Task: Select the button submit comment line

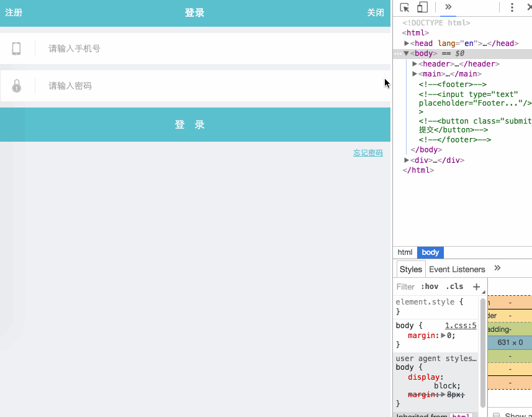Action: pyautogui.click(x=475, y=126)
